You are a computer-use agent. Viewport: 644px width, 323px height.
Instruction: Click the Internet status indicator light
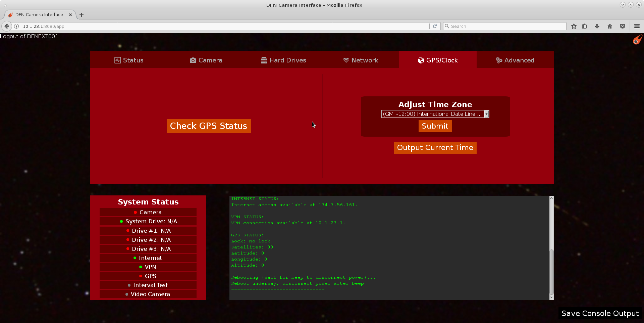click(135, 258)
